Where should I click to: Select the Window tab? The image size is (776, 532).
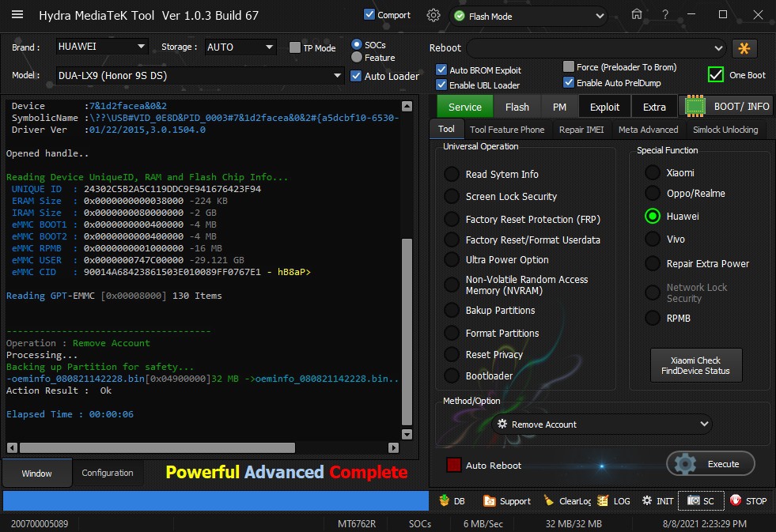[x=36, y=474]
